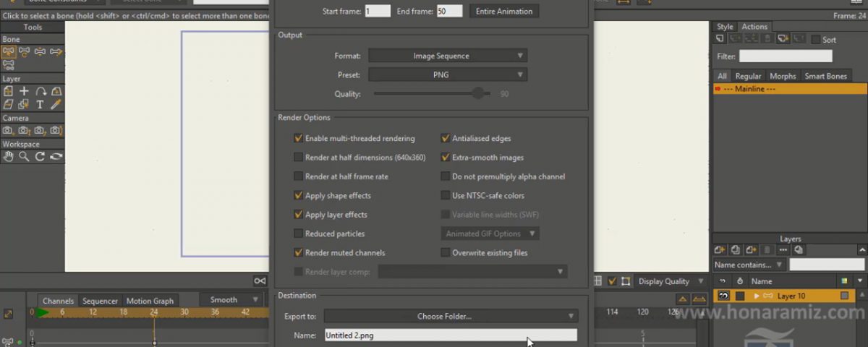Select the Track Camera tool
Viewport: 868px width, 347px height.
(x=9, y=131)
